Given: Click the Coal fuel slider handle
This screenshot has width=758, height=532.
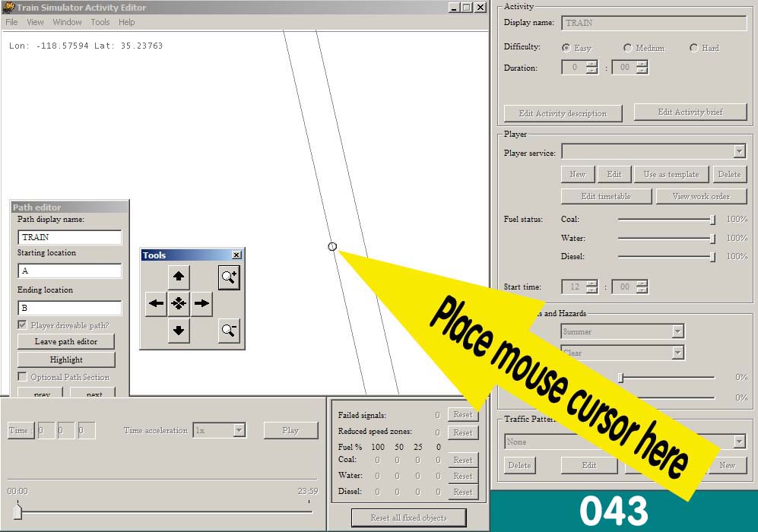Looking at the screenshot, I should pyautogui.click(x=712, y=220).
